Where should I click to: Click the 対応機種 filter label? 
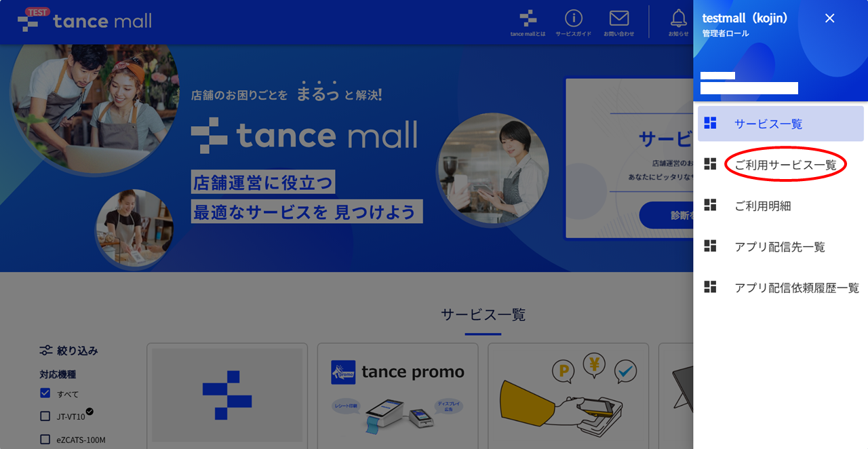click(58, 374)
